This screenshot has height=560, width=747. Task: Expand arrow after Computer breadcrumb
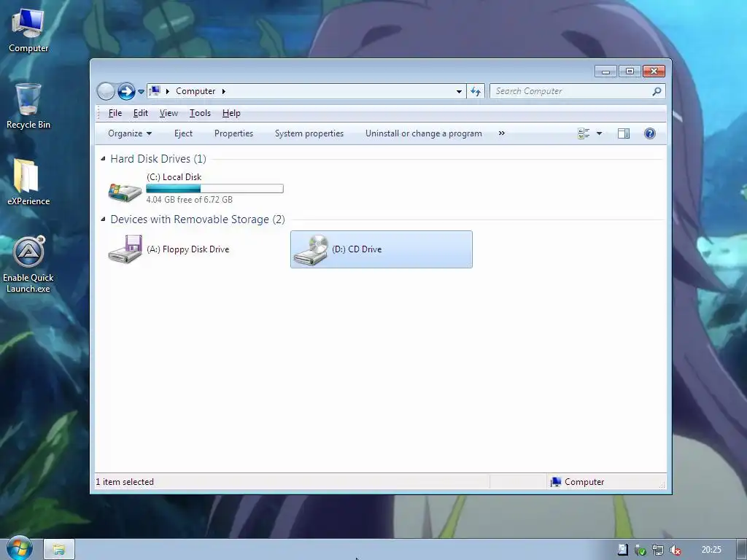coord(223,91)
